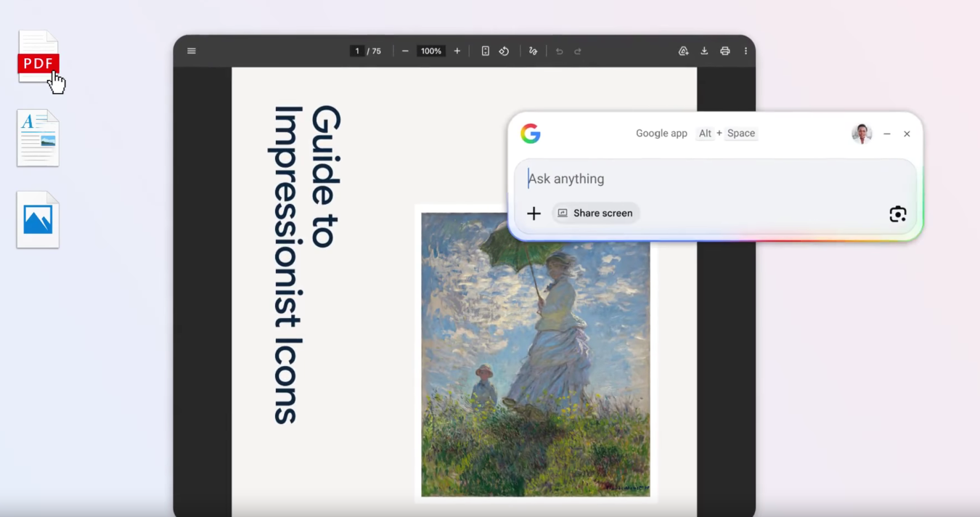980x517 pixels.
Task: Rotate the PDF document counterclockwise
Action: pyautogui.click(x=504, y=51)
